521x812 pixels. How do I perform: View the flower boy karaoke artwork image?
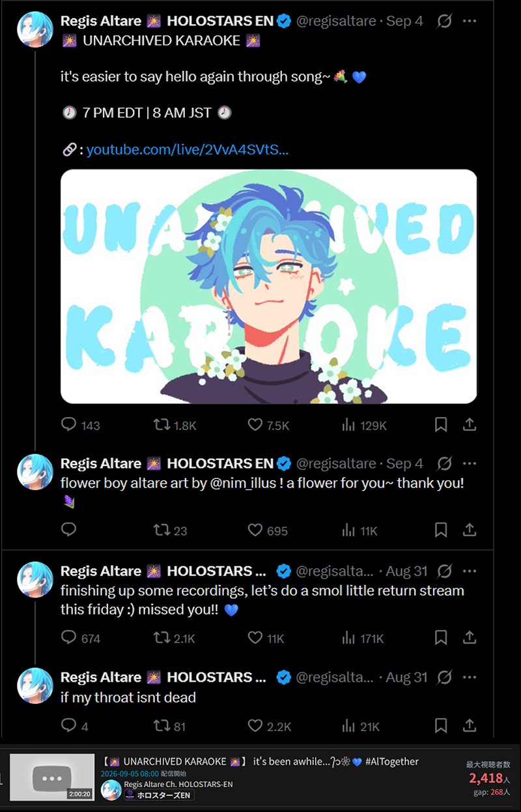(269, 287)
